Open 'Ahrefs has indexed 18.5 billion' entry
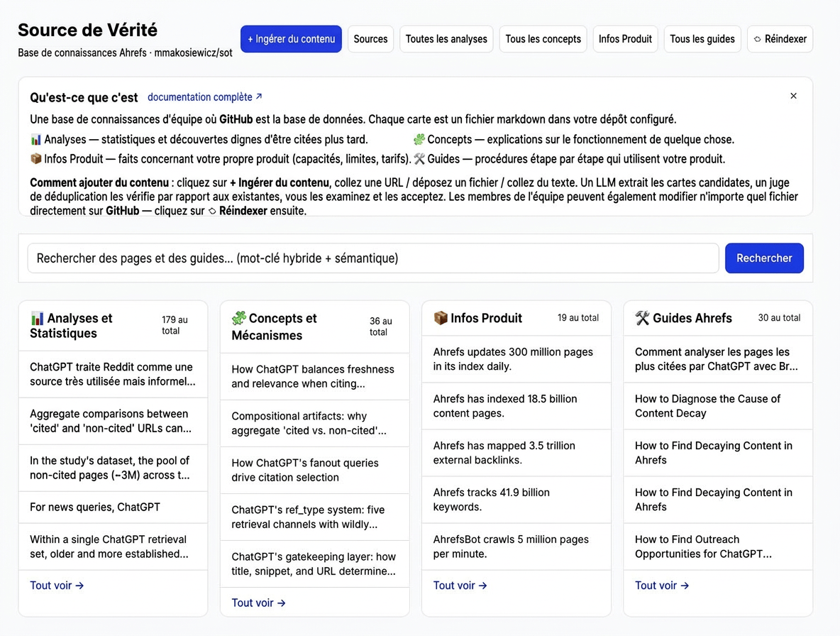Image resolution: width=840 pixels, height=636 pixels. (x=516, y=406)
